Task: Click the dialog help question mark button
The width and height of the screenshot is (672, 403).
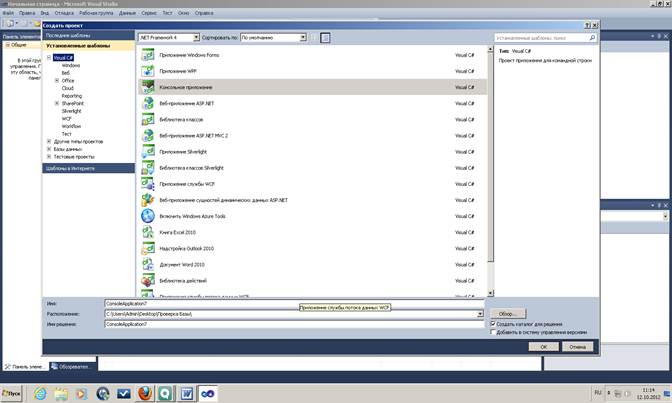Action: click(588, 25)
